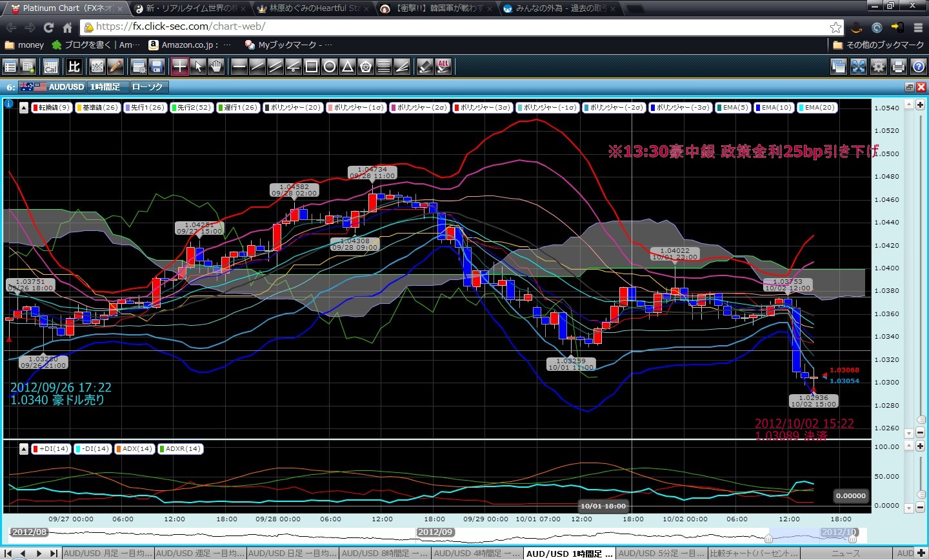This screenshot has height=560, width=929.
Task: Pick the rectangle drawing tool
Action: 312,66
